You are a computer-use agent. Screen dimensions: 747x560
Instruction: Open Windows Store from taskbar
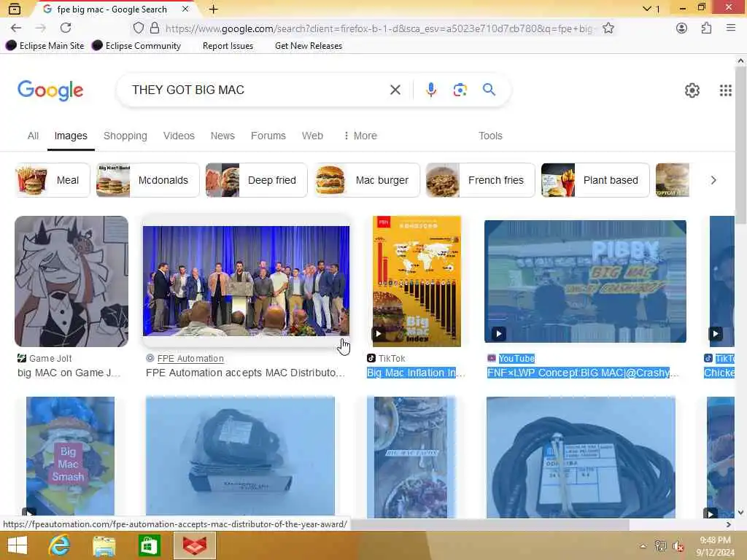149,545
